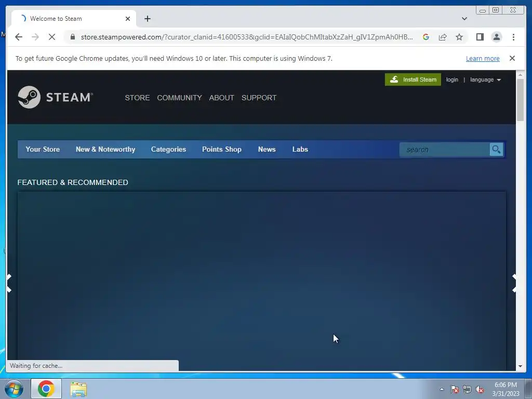Click the taskbar clock and date

506,389
